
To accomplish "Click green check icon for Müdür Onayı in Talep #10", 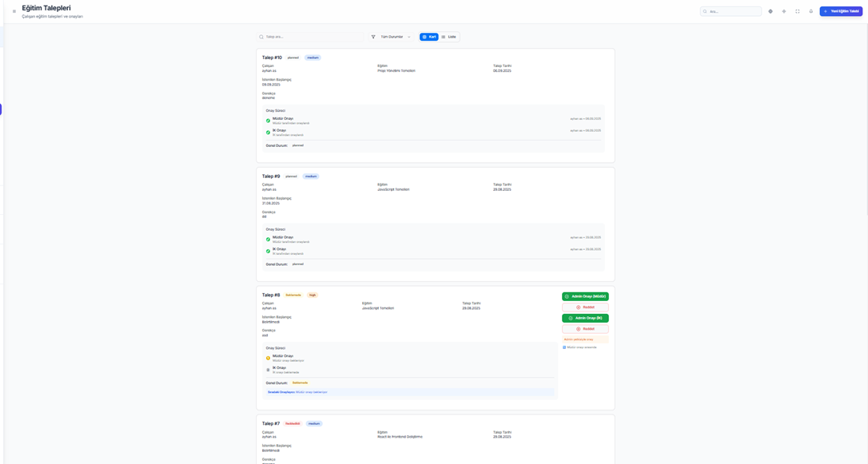I will (x=269, y=121).
